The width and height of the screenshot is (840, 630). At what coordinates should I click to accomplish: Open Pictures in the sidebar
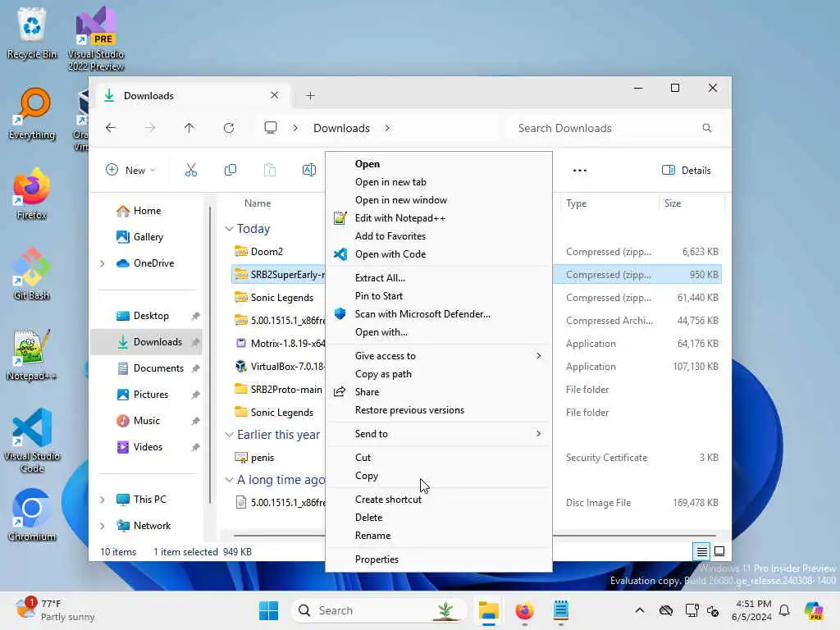pos(148,395)
